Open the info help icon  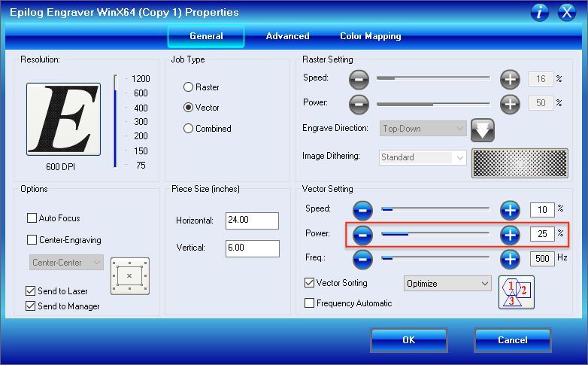coord(540,12)
